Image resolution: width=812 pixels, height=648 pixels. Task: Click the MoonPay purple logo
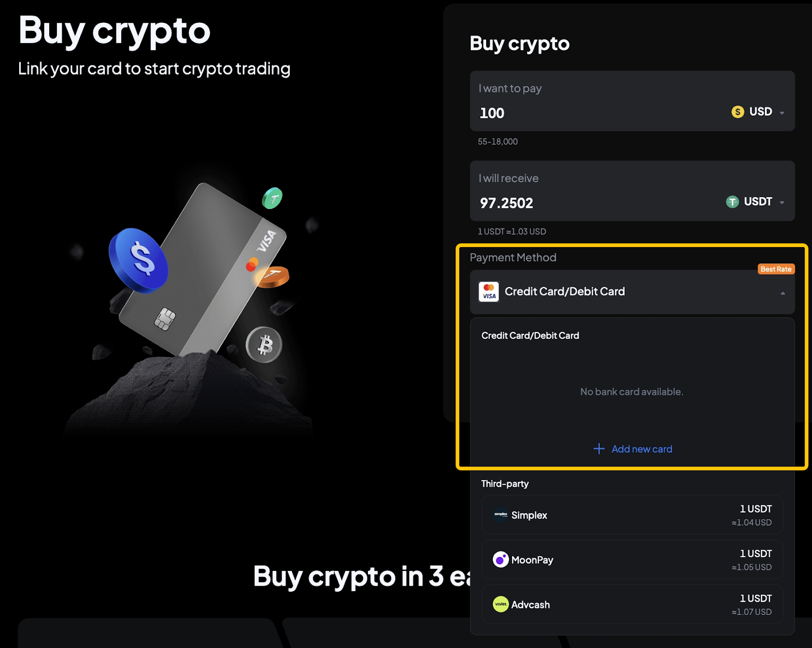click(x=500, y=560)
